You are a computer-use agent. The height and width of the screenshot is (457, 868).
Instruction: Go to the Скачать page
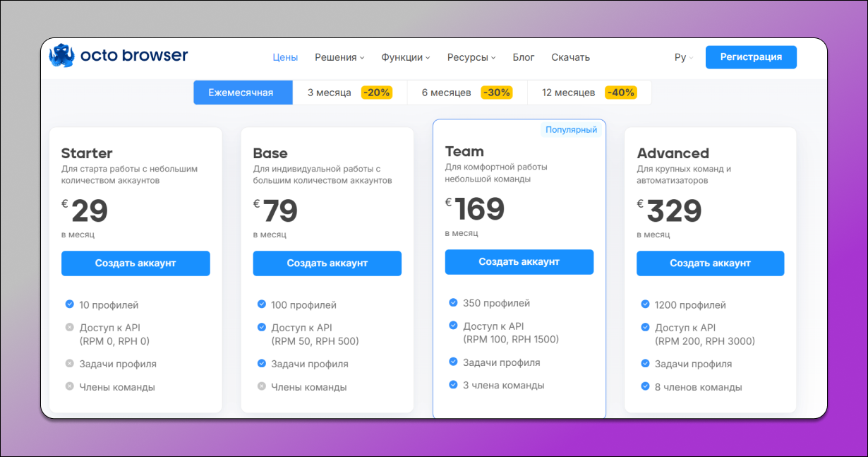point(570,57)
